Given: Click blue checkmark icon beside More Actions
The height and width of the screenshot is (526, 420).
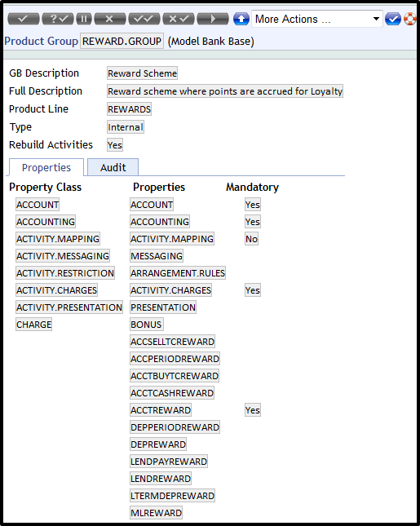Looking at the screenshot, I should click(393, 19).
